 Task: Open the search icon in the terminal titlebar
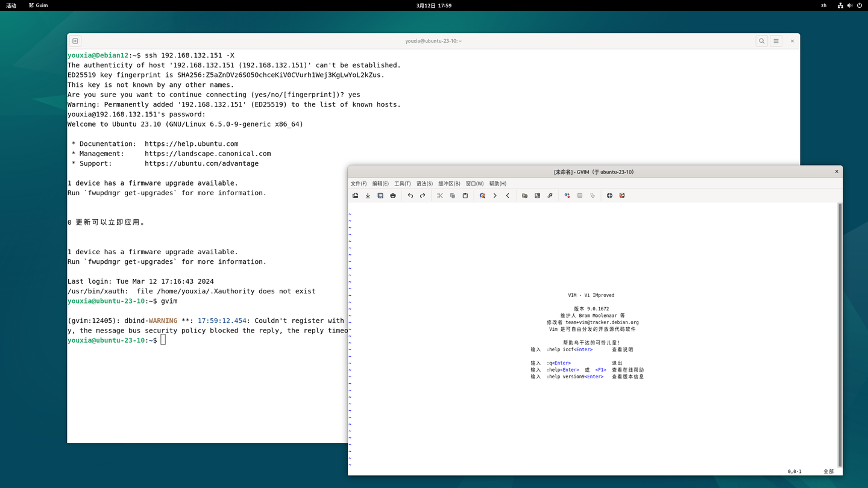(x=762, y=41)
